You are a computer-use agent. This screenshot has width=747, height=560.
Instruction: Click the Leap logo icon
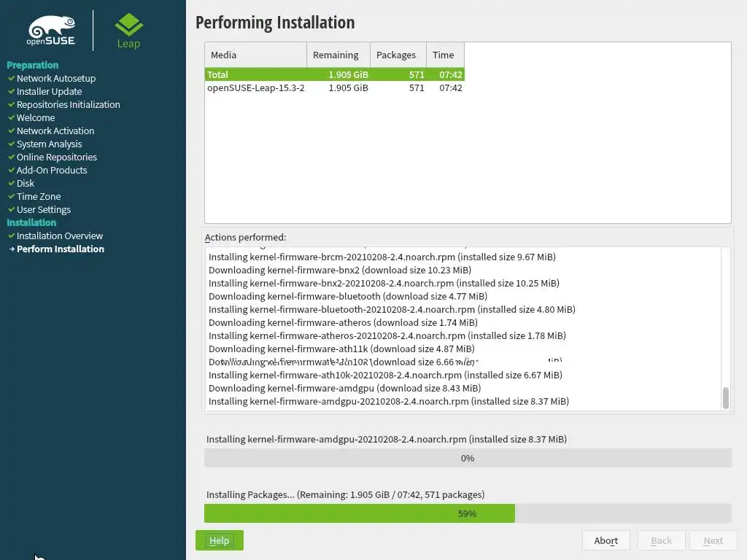pyautogui.click(x=128, y=25)
